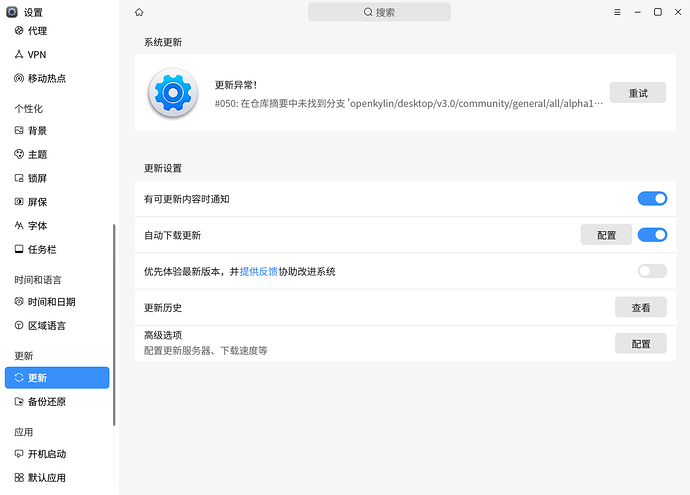Image resolution: width=690 pixels, height=495 pixels.
Task: Click the VPN sidebar icon
Action: (x=19, y=54)
